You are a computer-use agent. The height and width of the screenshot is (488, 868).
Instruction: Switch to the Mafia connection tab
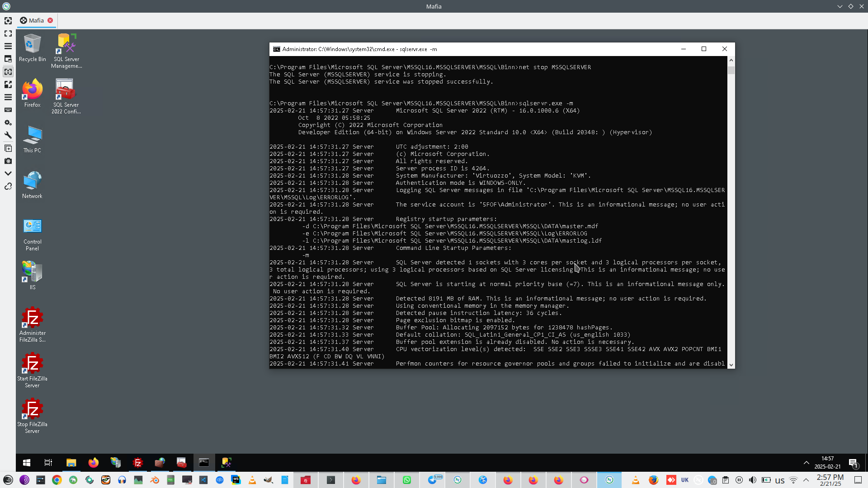36,20
